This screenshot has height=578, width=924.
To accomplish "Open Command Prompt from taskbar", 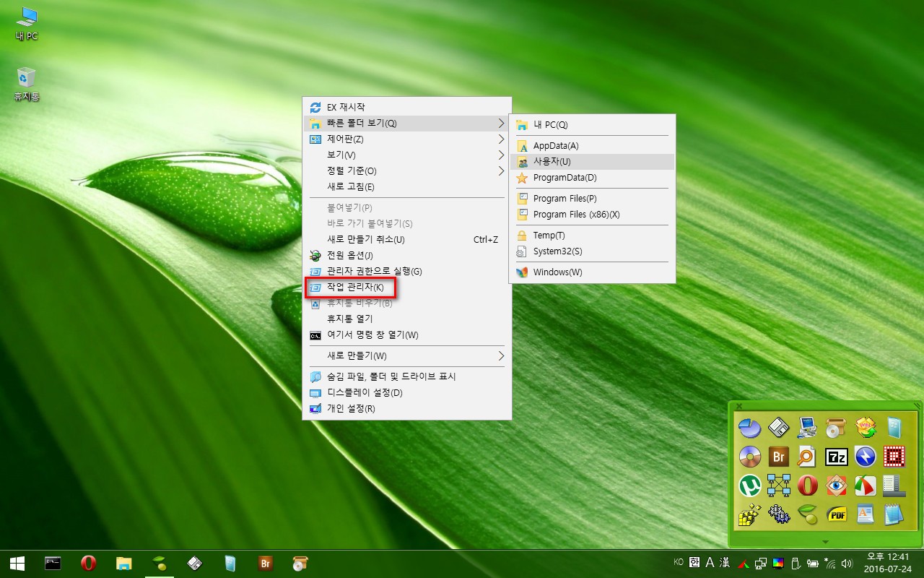I will pyautogui.click(x=53, y=564).
